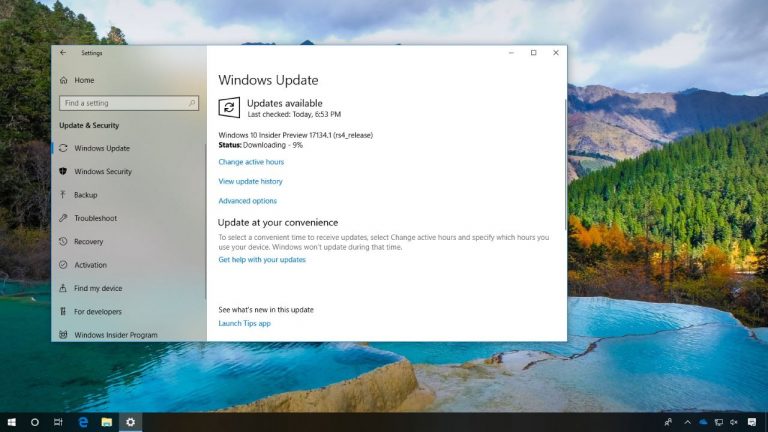Click Get help with your updates
The height and width of the screenshot is (432, 768).
pyautogui.click(x=262, y=260)
